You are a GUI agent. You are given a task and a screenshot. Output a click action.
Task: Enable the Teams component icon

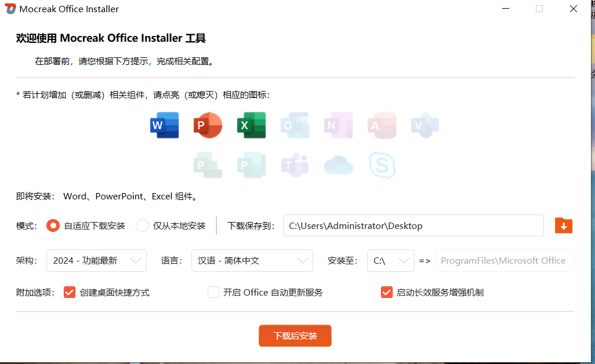coord(295,166)
